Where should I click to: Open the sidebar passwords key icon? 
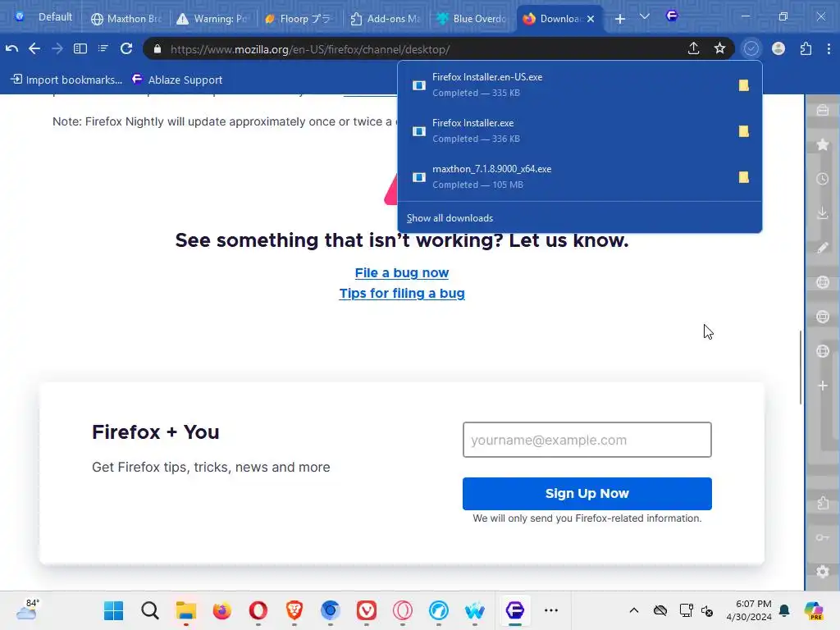[x=823, y=537]
